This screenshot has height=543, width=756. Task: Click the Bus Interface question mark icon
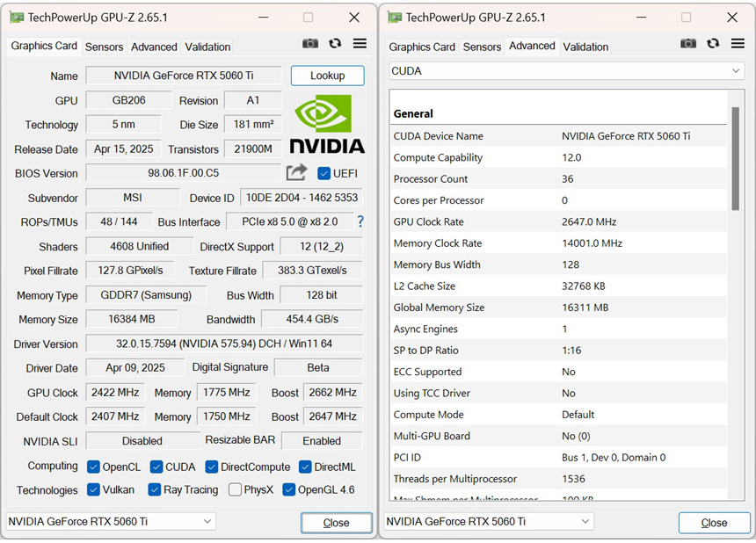[x=360, y=221]
